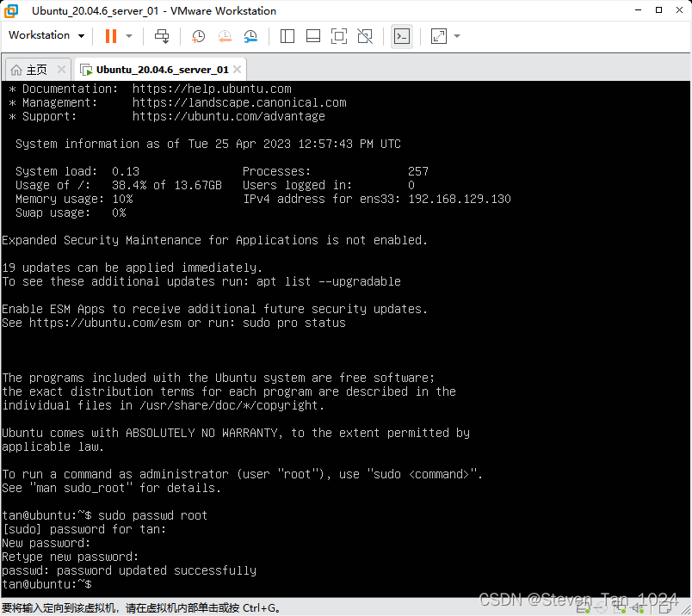Send Ctrl+Alt+Del to the virtual machine
This screenshot has width=692, height=616.
tap(162, 36)
